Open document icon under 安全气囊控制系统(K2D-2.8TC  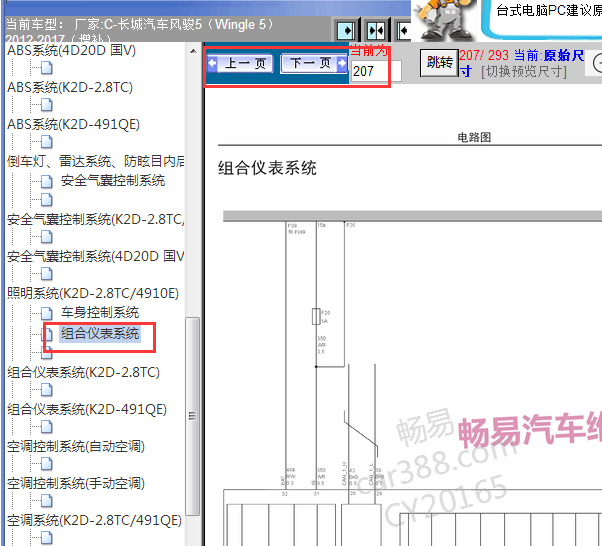coord(47,237)
